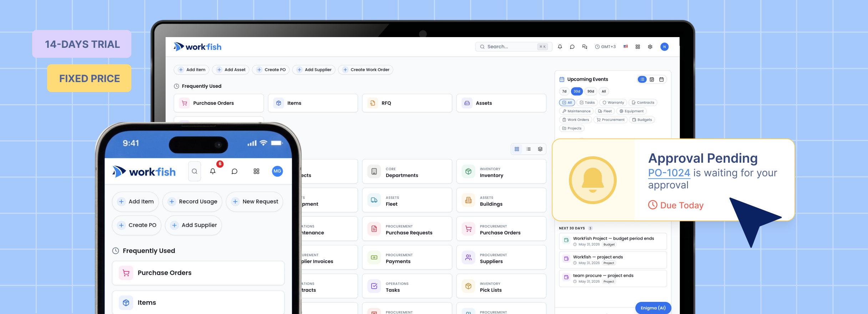868x314 pixels.
Task: Open notifications bell in laptop header
Action: (560, 47)
